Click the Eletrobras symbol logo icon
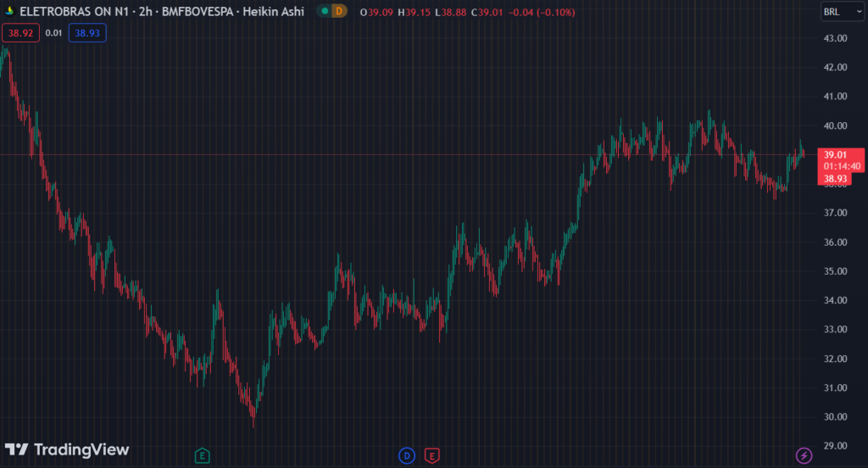Image resolution: width=868 pixels, height=468 pixels. click(x=8, y=11)
